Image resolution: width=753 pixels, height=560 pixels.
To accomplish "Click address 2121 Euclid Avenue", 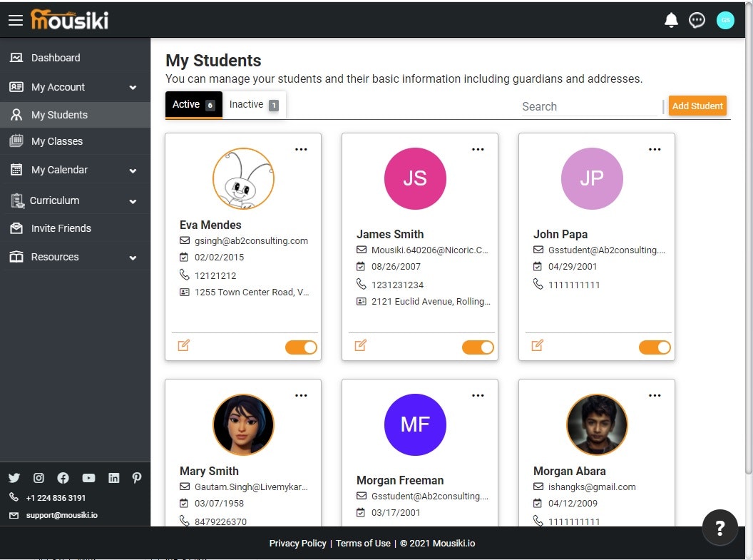I will [431, 302].
